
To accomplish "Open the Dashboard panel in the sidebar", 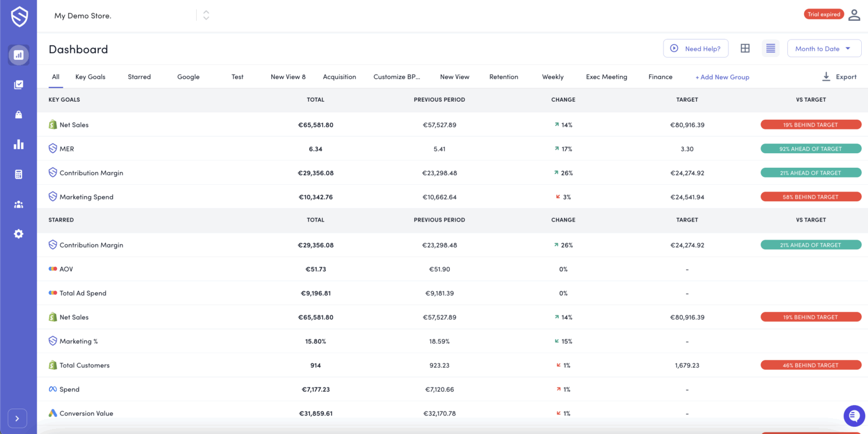I will (x=19, y=55).
